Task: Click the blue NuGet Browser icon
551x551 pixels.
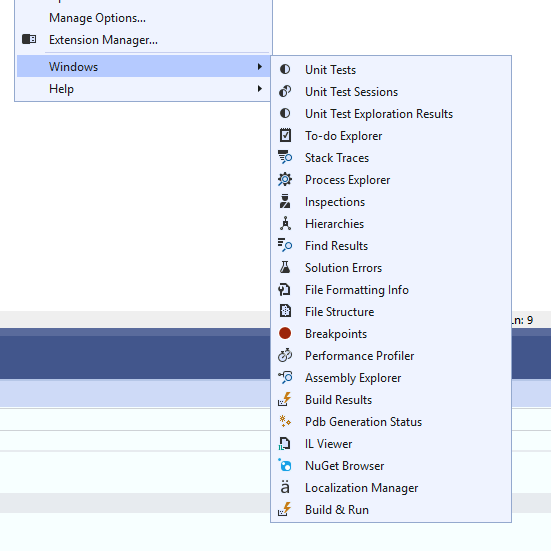Action: point(285,465)
